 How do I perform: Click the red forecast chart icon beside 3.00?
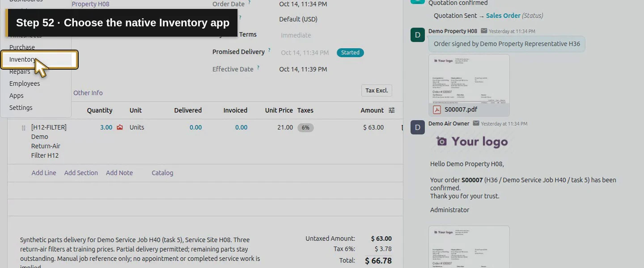click(x=119, y=127)
